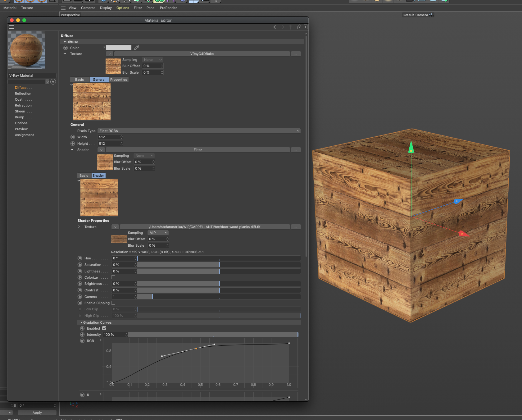The image size is (522, 420).
Task: Click the Material Editor vertical scrollbar
Action: pyautogui.click(x=306, y=146)
